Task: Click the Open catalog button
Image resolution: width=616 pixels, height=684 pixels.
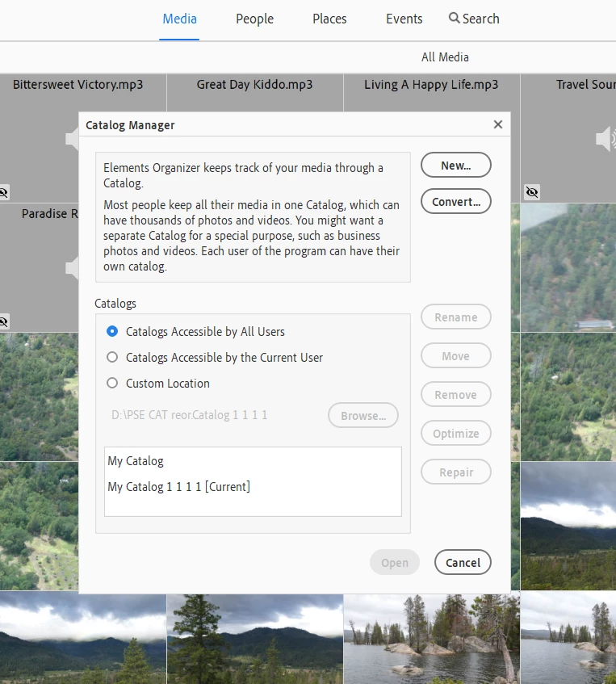Action: click(395, 562)
